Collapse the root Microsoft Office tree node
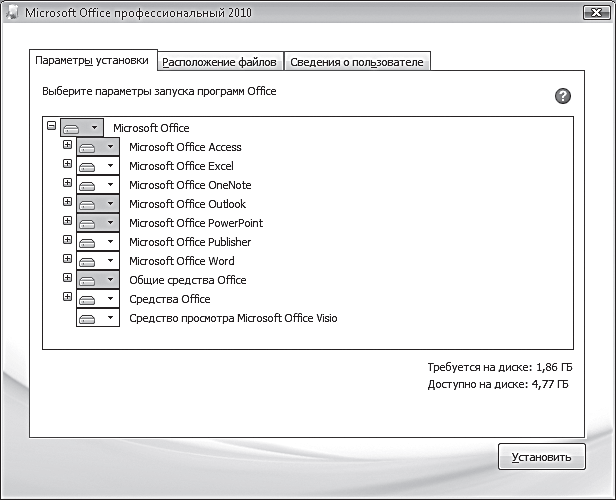Image resolution: width=616 pixels, height=500 pixels. pos(51,126)
